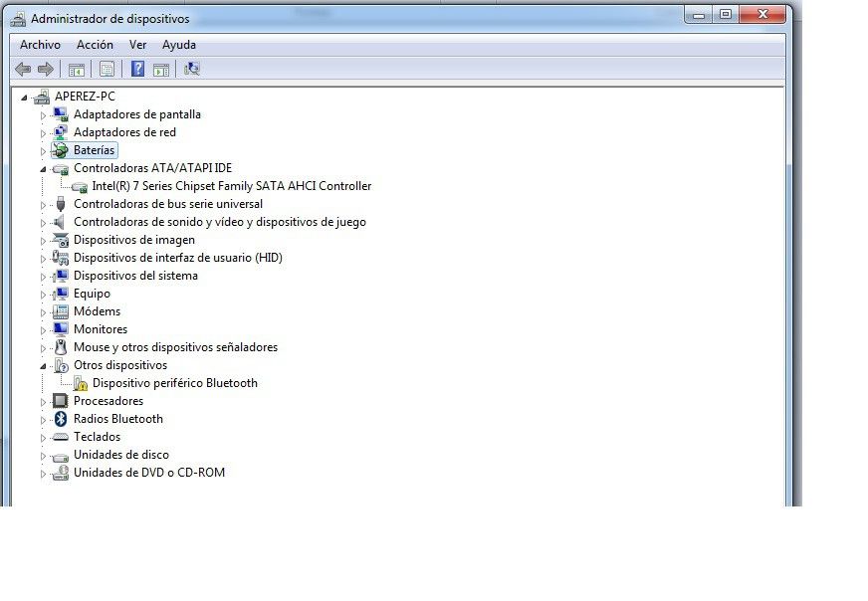Maximize the Administrador de dispositivos window

click(726, 15)
